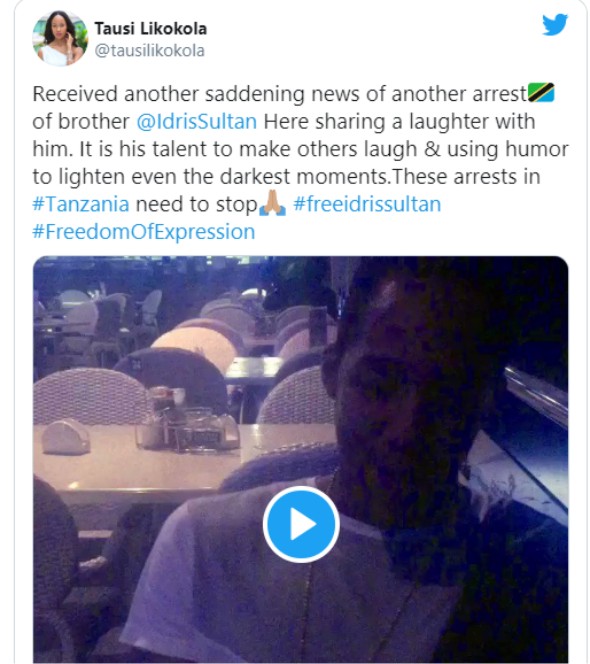
Task: Click the wicker chair in video preview
Action: (91, 396)
